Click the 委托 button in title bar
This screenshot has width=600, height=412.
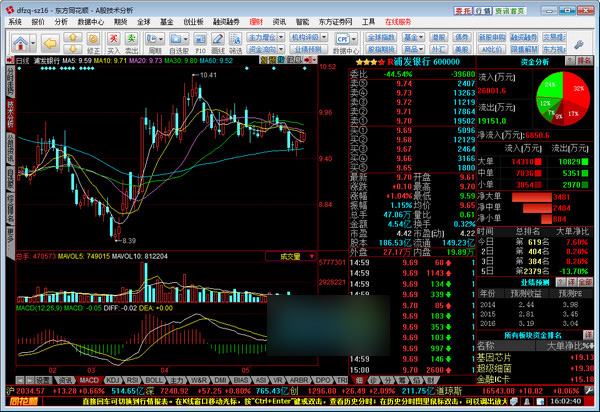(x=463, y=11)
